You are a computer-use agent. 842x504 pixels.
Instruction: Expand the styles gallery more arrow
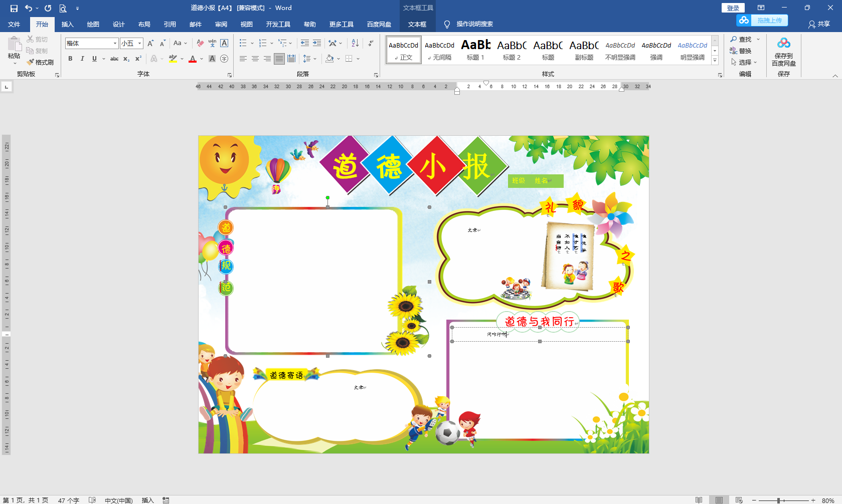click(715, 61)
